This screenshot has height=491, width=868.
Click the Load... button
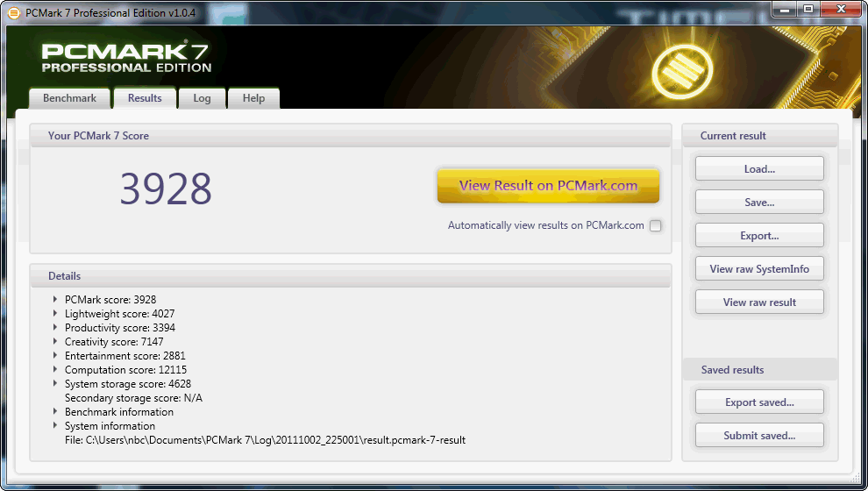tap(759, 169)
